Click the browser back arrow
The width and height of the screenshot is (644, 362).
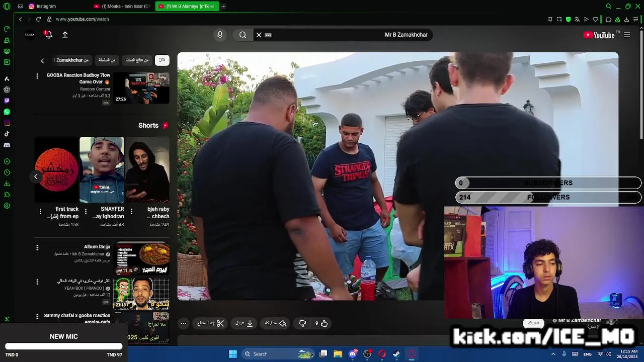[20, 19]
